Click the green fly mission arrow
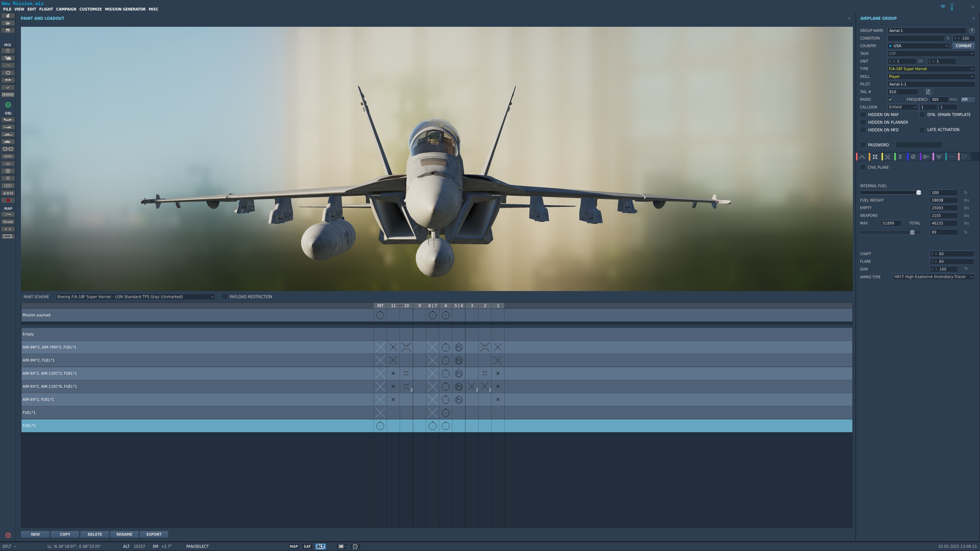The height and width of the screenshot is (551, 980). (8, 105)
